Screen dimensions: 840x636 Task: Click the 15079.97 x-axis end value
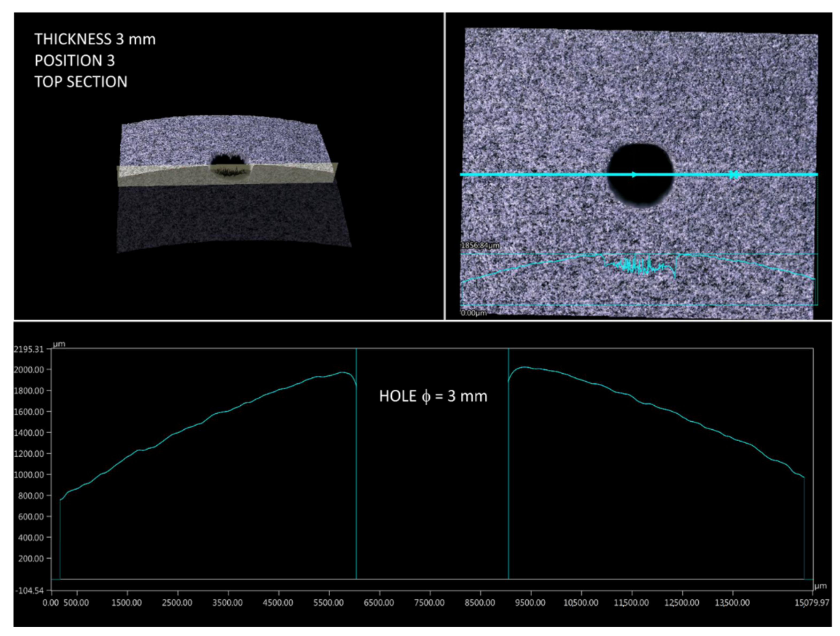tap(813, 603)
